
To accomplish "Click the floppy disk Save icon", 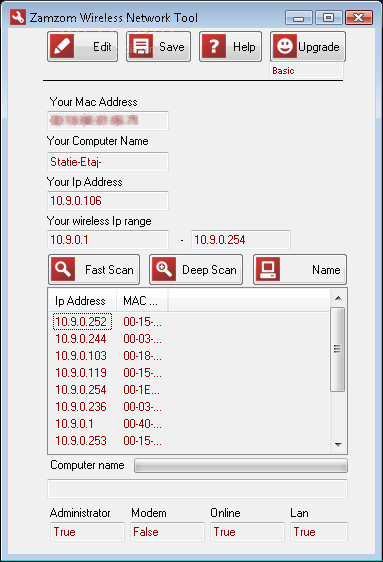I will pos(141,46).
